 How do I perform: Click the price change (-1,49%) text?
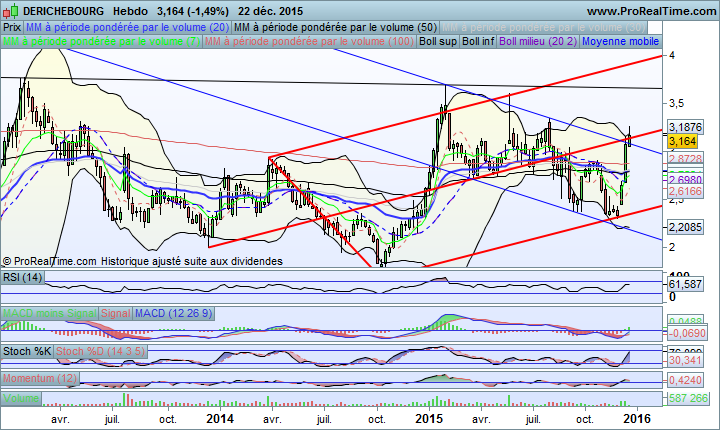click(208, 11)
